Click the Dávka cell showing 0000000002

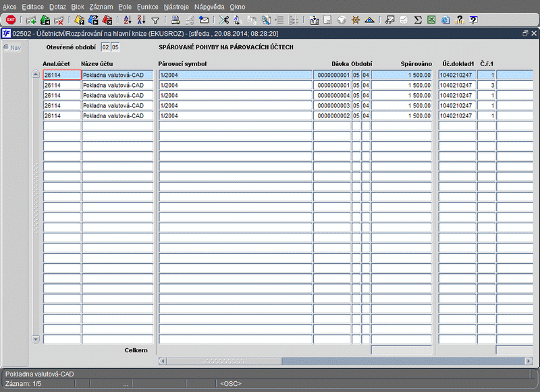click(332, 115)
